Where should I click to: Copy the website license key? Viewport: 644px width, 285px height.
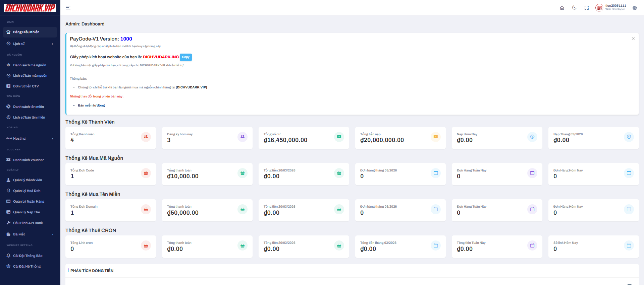point(186,57)
